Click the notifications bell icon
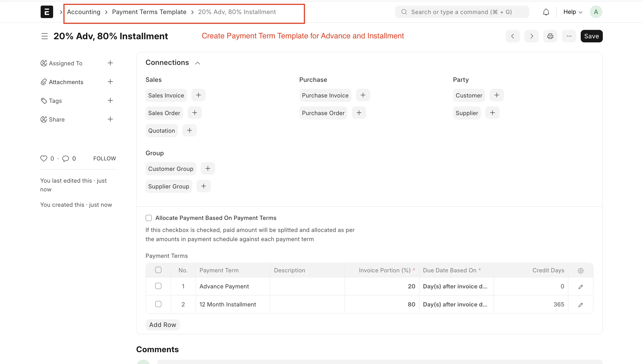 (546, 12)
